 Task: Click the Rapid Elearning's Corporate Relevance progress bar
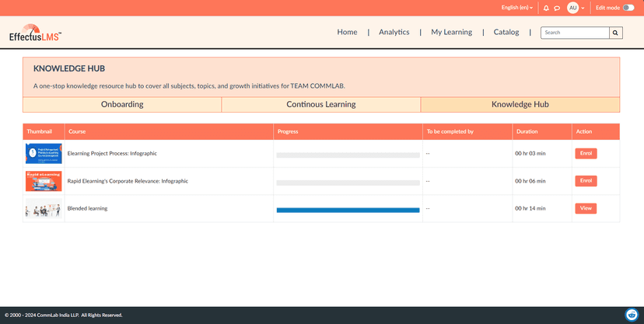[348, 183]
